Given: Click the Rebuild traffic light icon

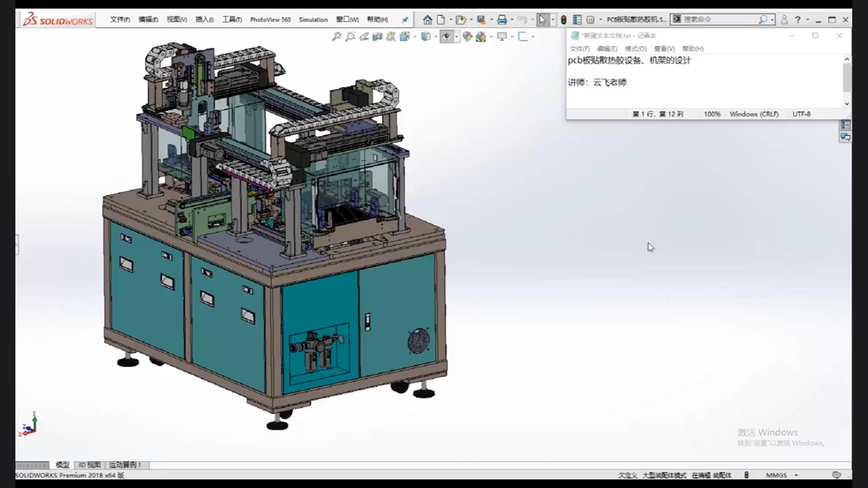Looking at the screenshot, I should pos(564,19).
